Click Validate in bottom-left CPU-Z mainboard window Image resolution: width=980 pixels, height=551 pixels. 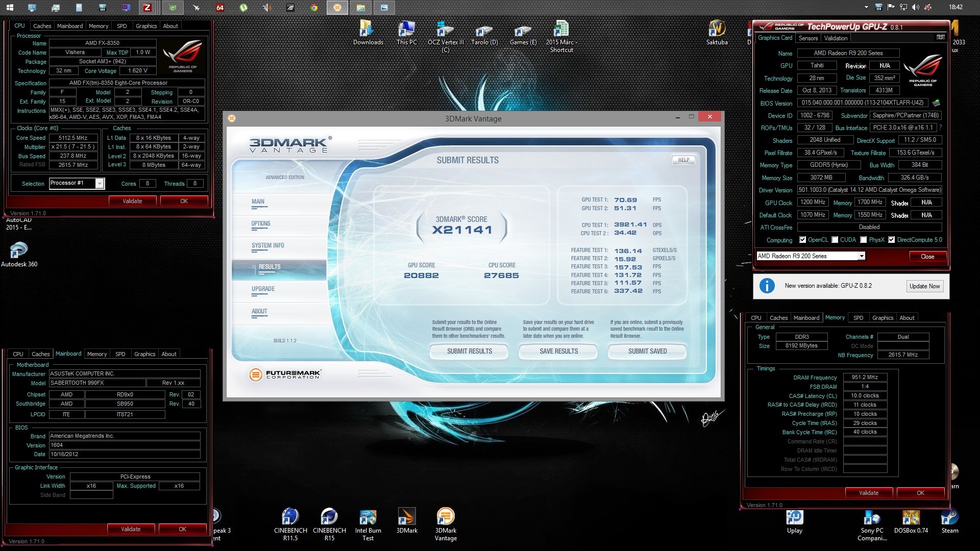[131, 529]
